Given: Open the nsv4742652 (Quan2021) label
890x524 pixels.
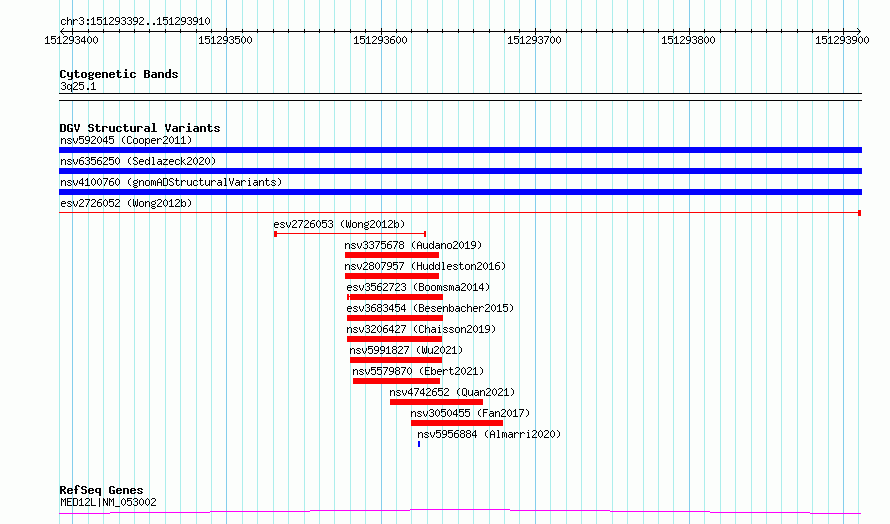Looking at the screenshot, I should tap(452, 392).
